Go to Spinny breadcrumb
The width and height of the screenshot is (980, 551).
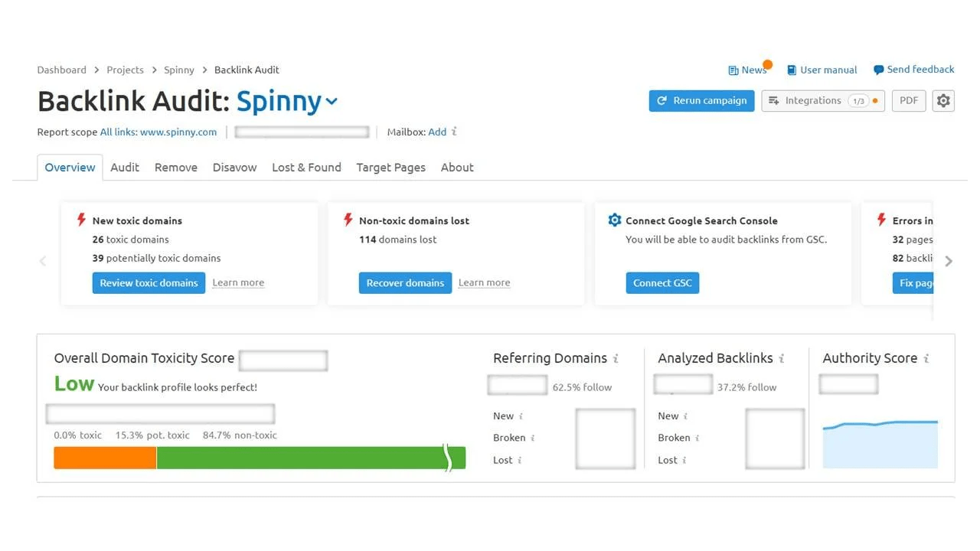pos(179,70)
